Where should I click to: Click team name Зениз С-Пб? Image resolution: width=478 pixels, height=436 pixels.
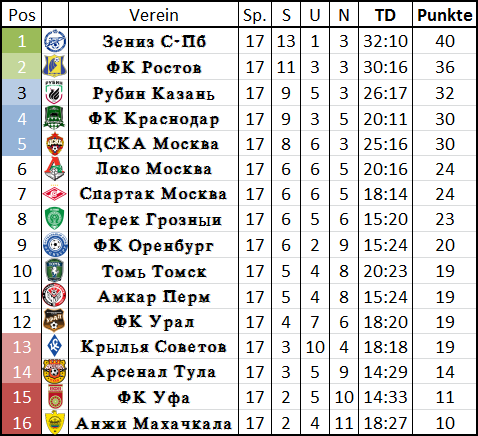coord(154,41)
